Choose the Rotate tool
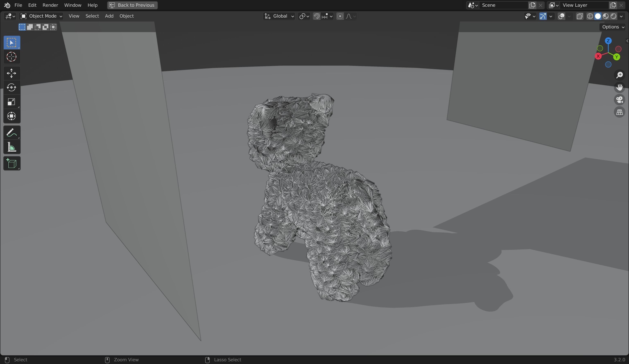 point(11,88)
